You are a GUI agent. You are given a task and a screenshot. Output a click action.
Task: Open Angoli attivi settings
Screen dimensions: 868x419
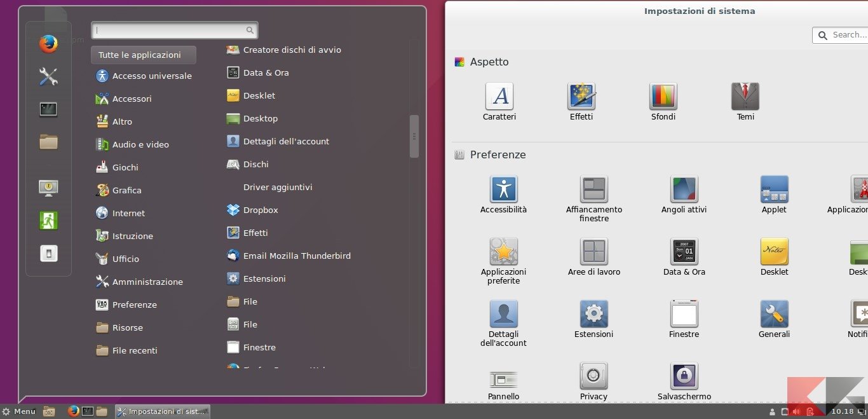coord(684,195)
